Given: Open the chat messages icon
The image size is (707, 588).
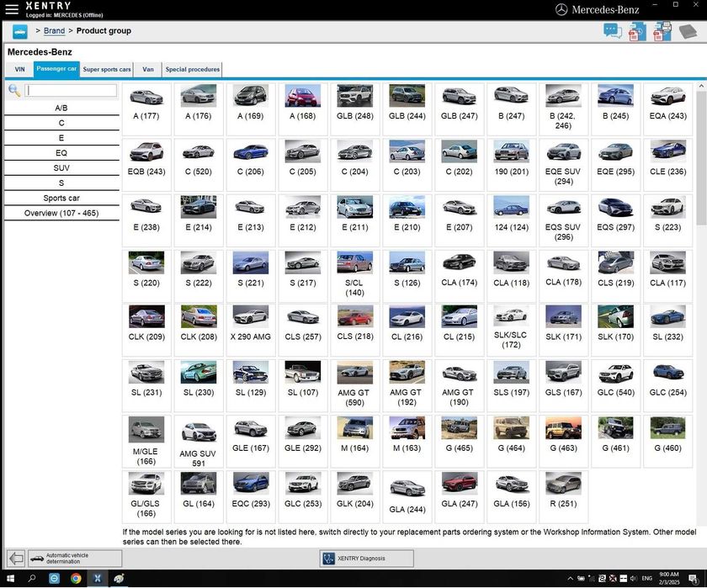Looking at the screenshot, I should coord(612,32).
